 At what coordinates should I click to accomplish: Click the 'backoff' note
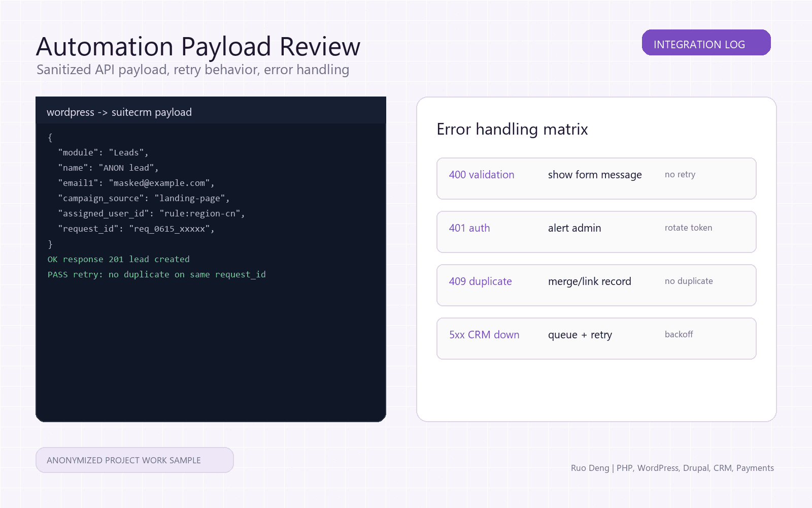pos(679,334)
